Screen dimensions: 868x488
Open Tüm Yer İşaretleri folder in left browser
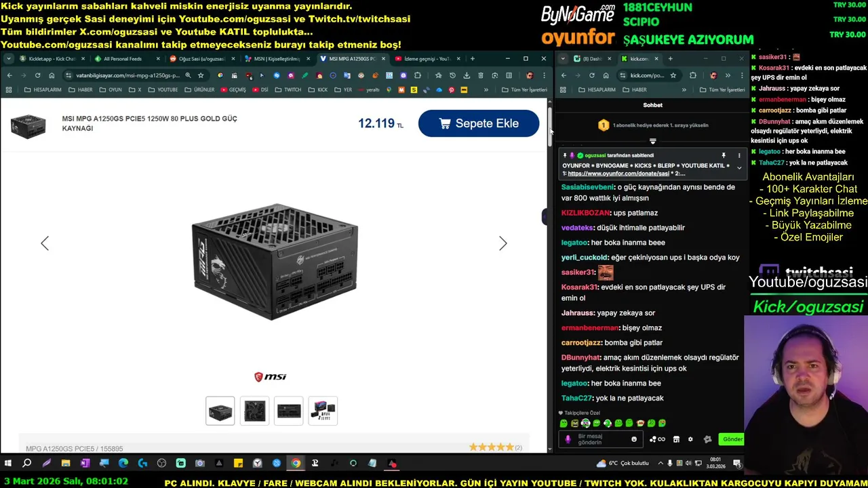click(524, 89)
